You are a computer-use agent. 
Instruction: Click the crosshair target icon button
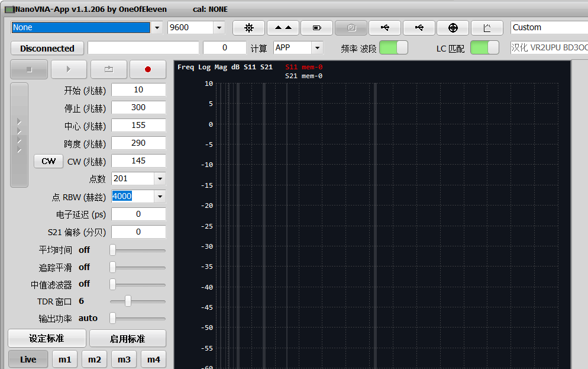(453, 28)
